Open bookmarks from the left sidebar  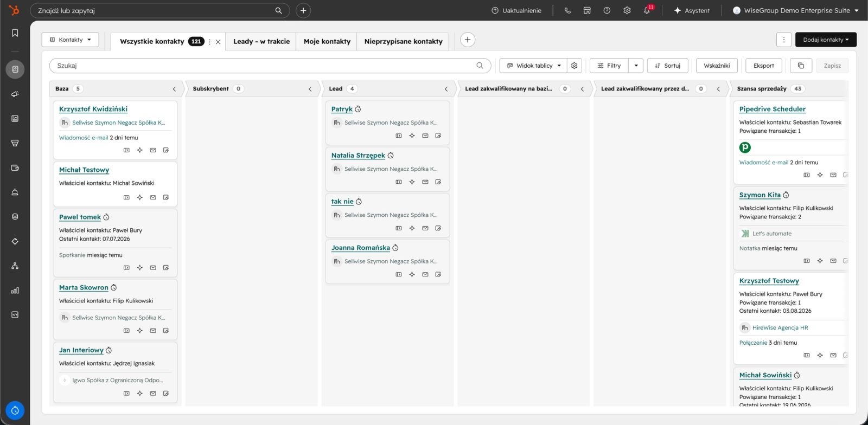click(15, 33)
